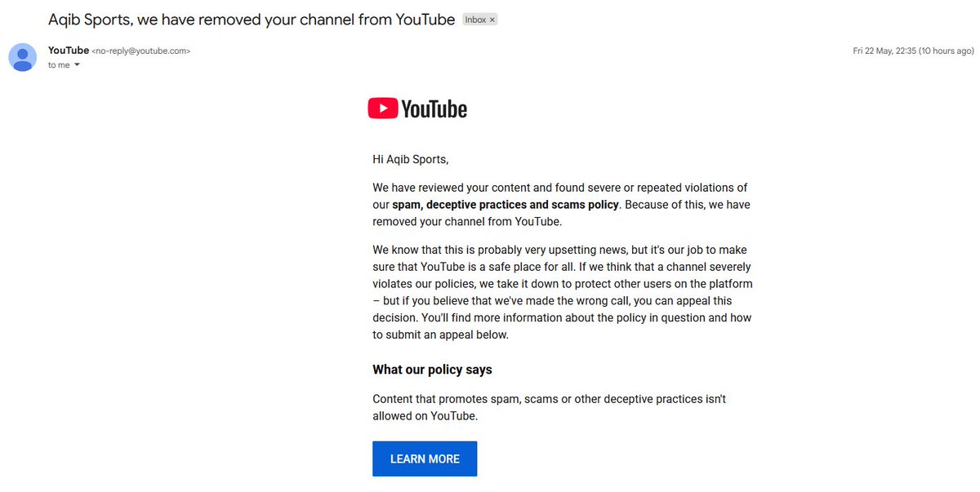Expand recipient details arrow next to "to me"

(x=77, y=65)
